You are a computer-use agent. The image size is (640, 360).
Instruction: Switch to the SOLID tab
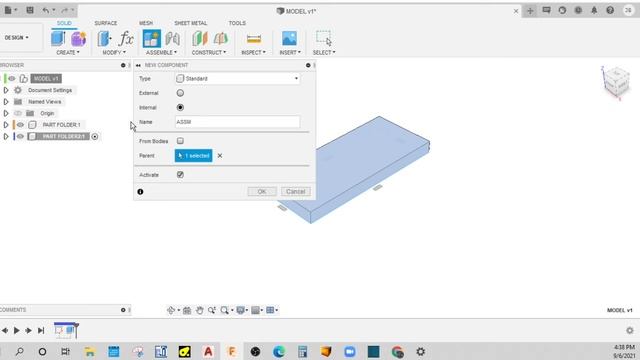tap(64, 23)
